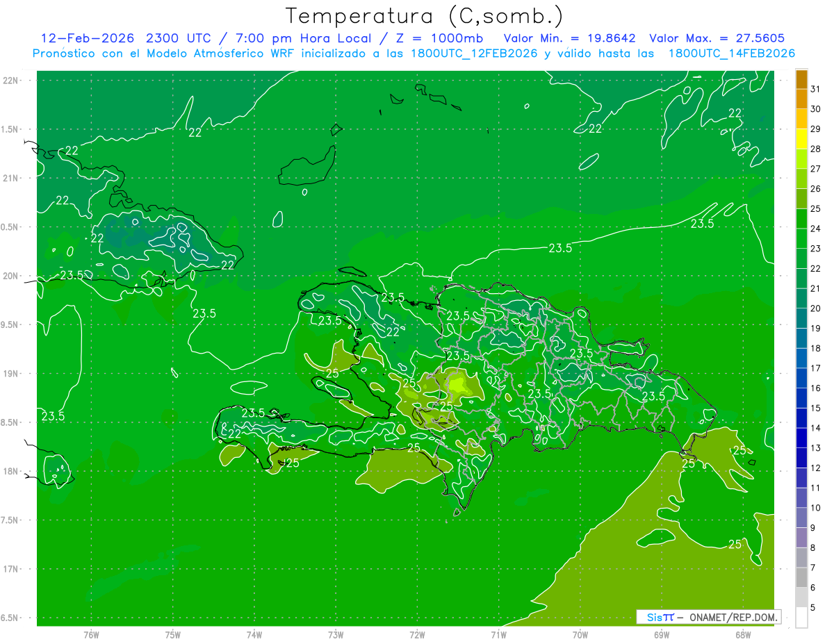This screenshot has width=834, height=644.
Task: Click valid-until time "1800UTC_14FEB2026"
Action: click(x=731, y=53)
